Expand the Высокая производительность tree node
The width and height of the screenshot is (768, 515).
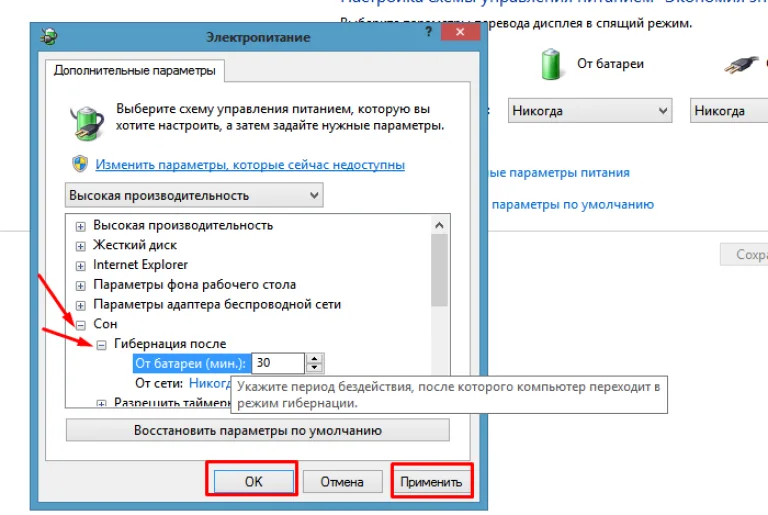point(80,226)
